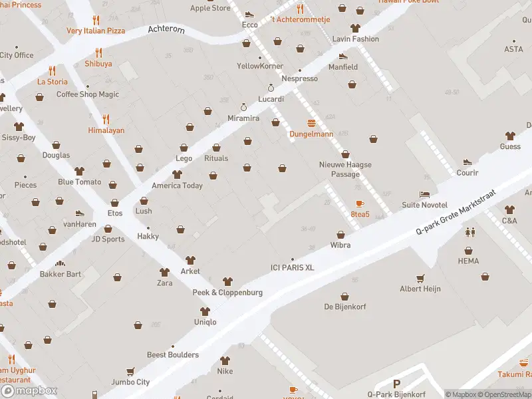Select the shopping cart icon at Albert Heijn
Viewport: 532px width, 399px height.
pos(420,279)
